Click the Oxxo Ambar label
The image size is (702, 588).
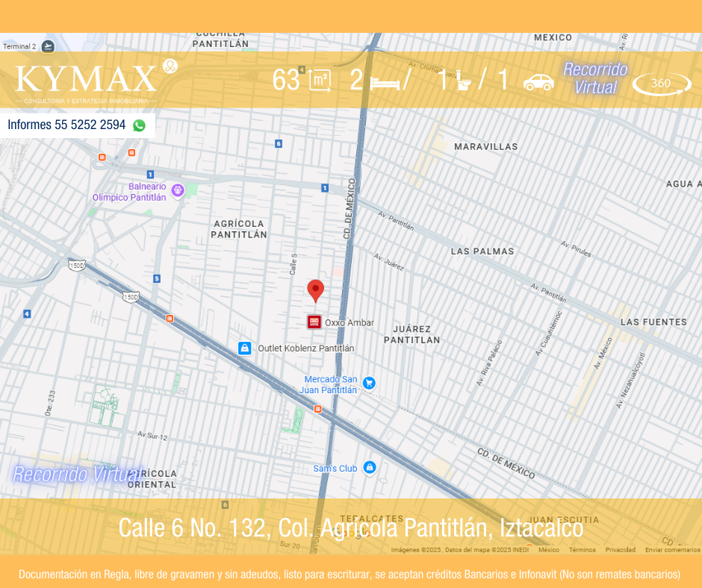click(x=350, y=322)
